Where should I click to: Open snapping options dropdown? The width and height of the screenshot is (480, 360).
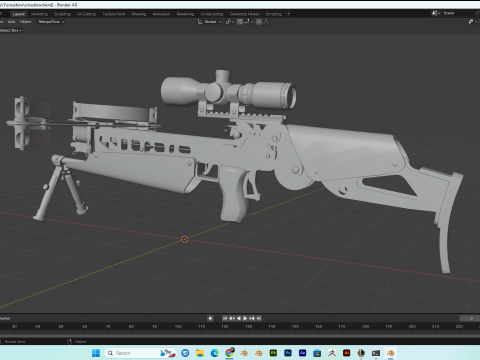(248, 22)
